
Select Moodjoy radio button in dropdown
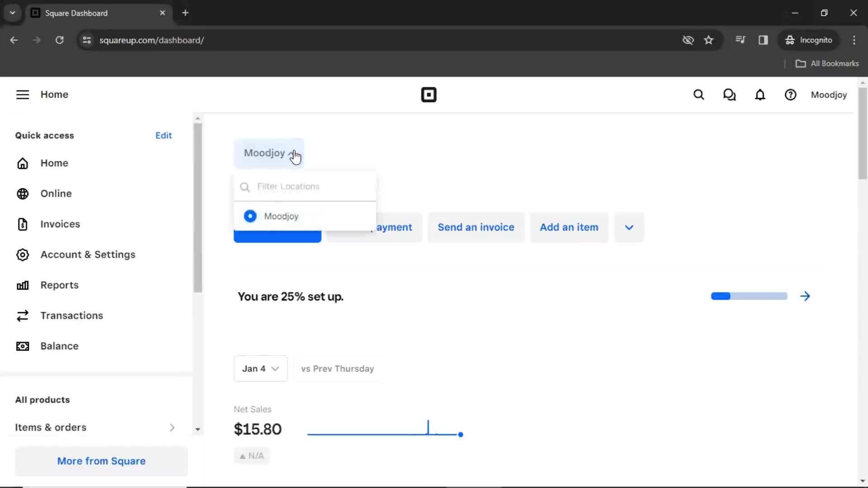point(250,216)
